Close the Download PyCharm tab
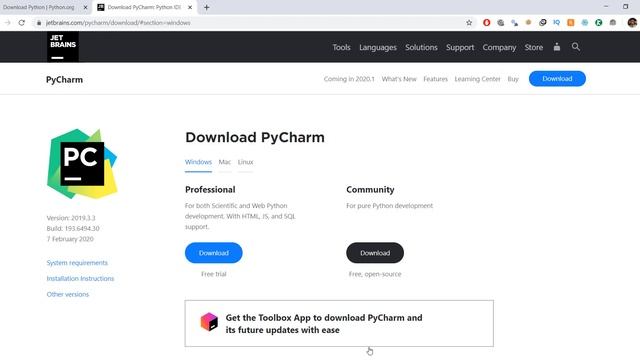 click(x=190, y=7)
